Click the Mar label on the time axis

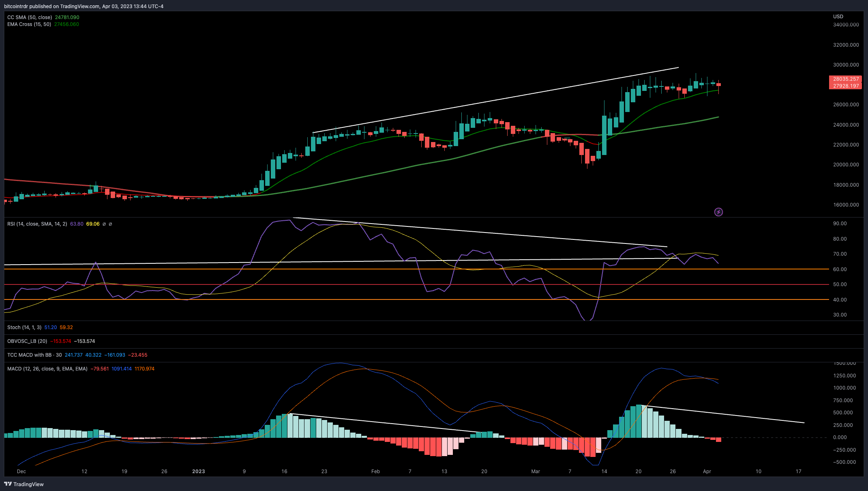[536, 472]
